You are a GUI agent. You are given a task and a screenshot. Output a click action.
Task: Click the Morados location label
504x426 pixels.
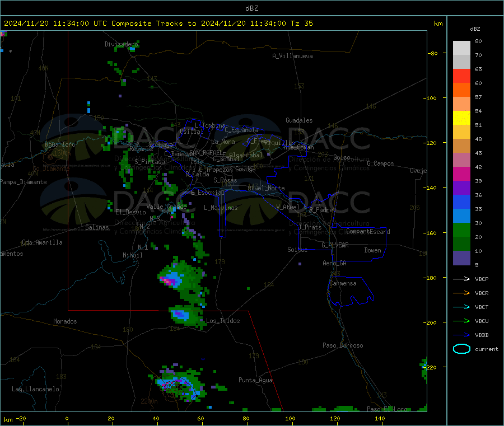(x=65, y=321)
